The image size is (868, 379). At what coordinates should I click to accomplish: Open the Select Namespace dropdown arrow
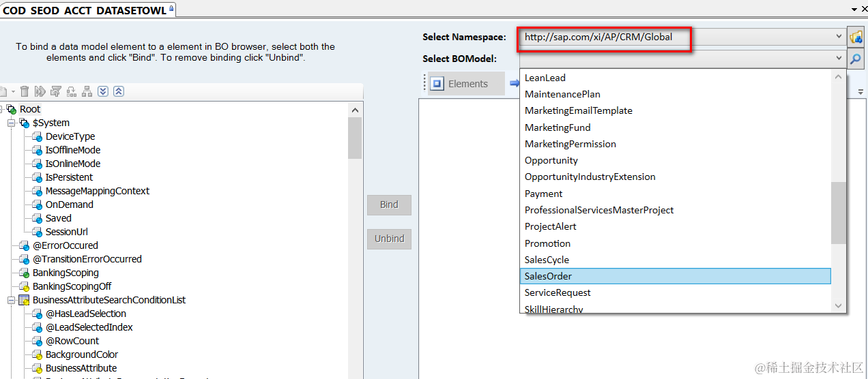[x=839, y=37]
